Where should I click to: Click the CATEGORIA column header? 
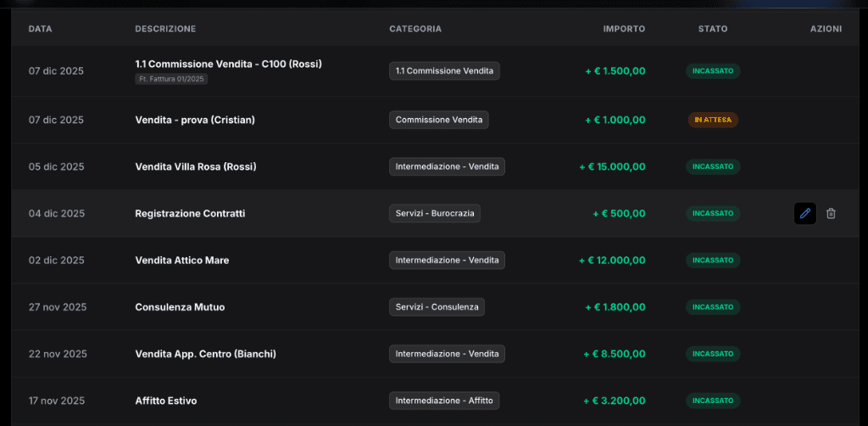[415, 29]
